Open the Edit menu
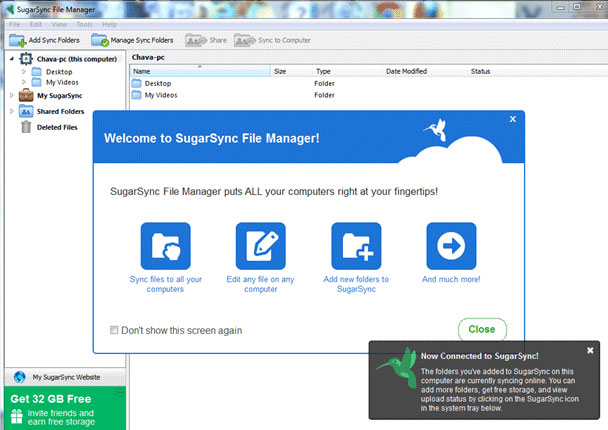Image resolution: width=608 pixels, height=430 pixels. 35,24
